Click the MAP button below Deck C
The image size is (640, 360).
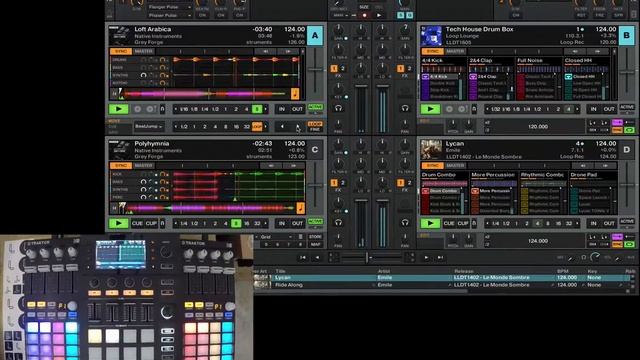(315, 244)
